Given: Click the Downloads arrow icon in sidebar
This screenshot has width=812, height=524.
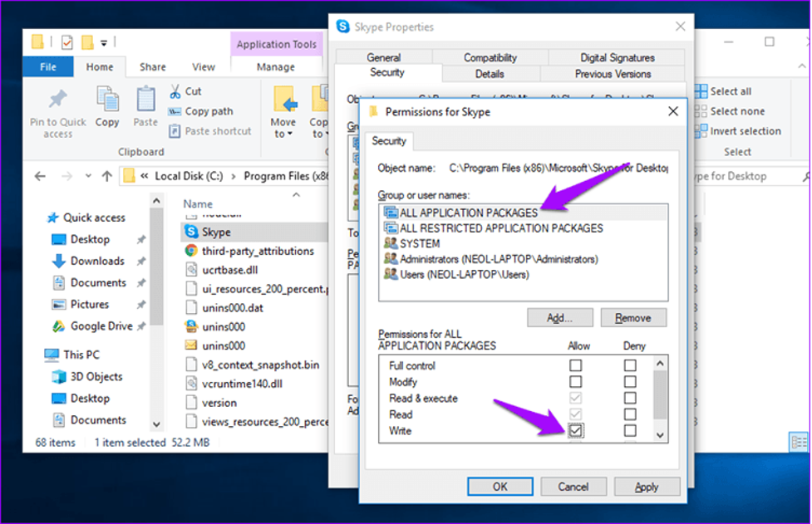Looking at the screenshot, I should pyautogui.click(x=58, y=261).
